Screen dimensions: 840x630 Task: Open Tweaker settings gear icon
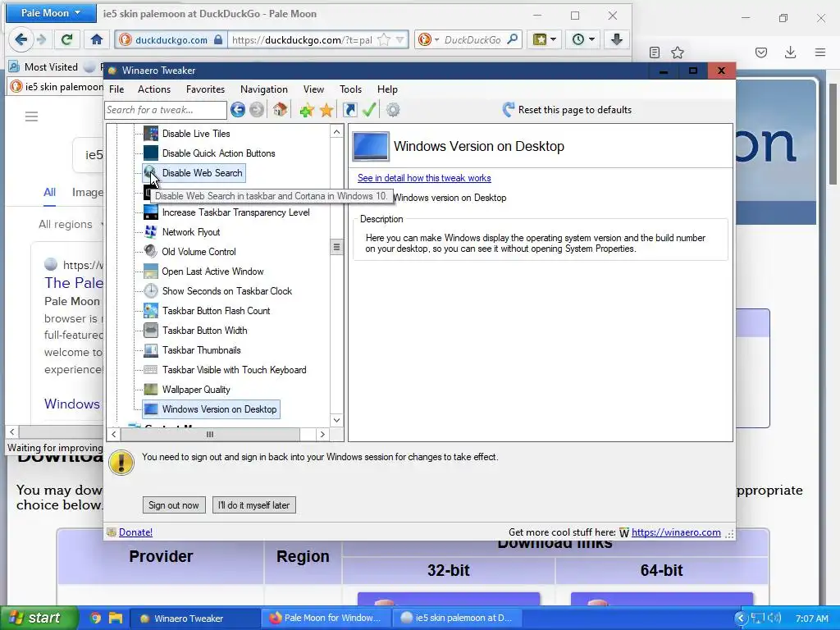(393, 110)
